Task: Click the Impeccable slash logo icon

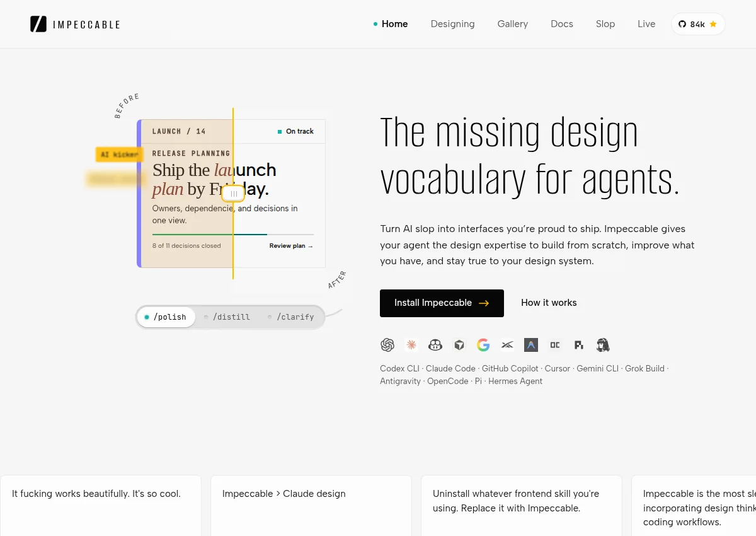Action: tap(38, 24)
